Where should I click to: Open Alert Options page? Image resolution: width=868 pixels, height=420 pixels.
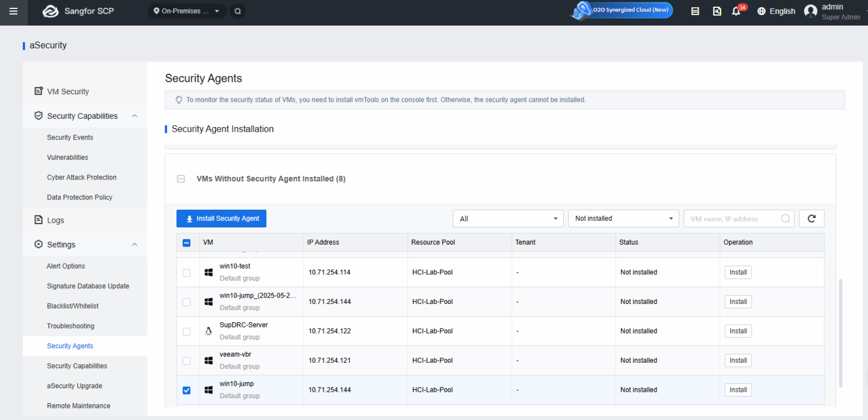(66, 266)
